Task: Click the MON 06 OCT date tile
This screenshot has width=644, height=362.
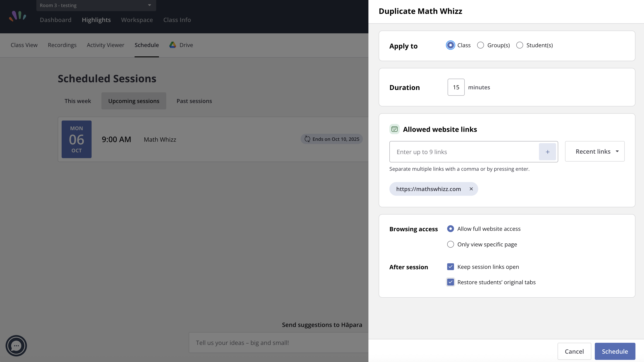Action: [x=77, y=139]
